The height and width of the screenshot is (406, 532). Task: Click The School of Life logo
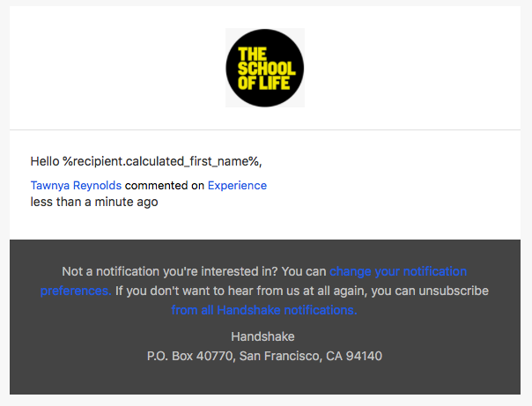click(265, 68)
